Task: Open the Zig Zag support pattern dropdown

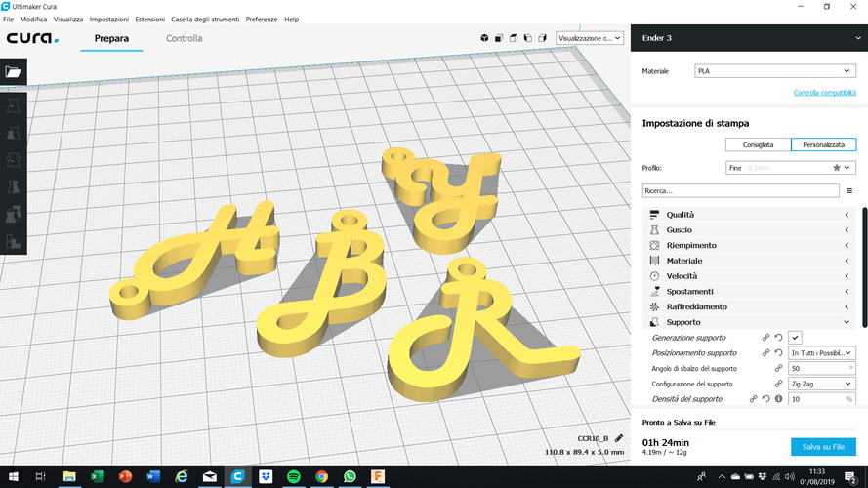Action: [821, 384]
